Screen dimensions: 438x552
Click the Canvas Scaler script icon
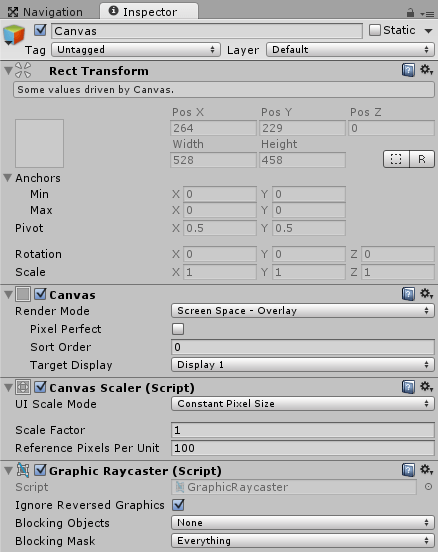(x=23, y=387)
